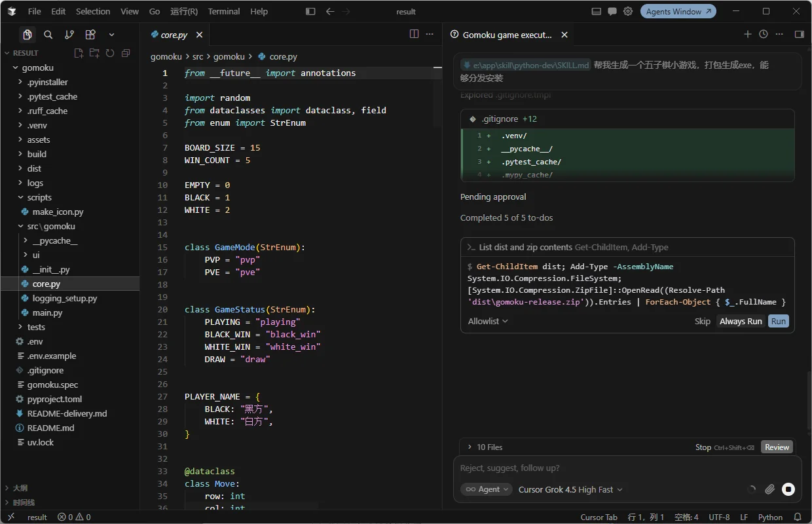This screenshot has width=812, height=524.
Task: Refresh the explorer file tree
Action: coord(110,53)
